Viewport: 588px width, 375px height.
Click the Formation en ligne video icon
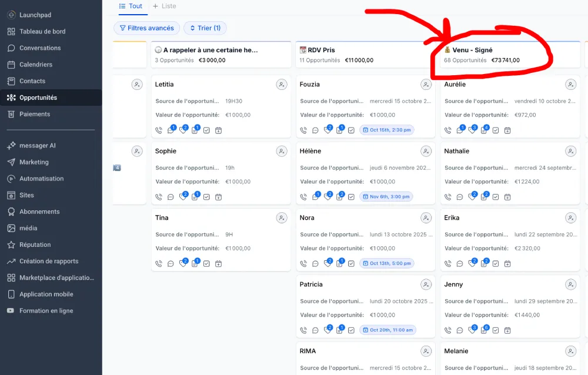click(x=11, y=310)
